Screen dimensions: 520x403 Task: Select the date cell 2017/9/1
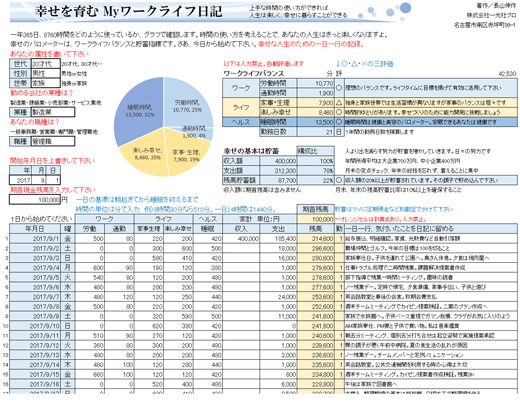tap(35, 239)
